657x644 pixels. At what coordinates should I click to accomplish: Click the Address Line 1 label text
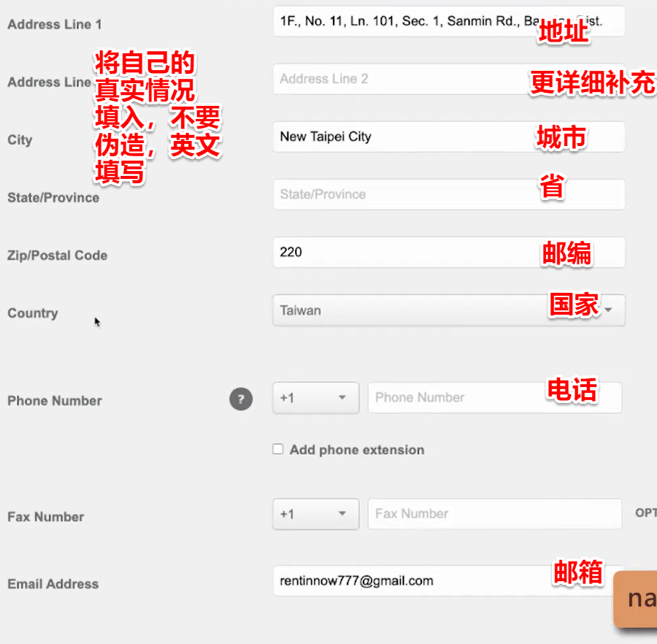[x=55, y=24]
